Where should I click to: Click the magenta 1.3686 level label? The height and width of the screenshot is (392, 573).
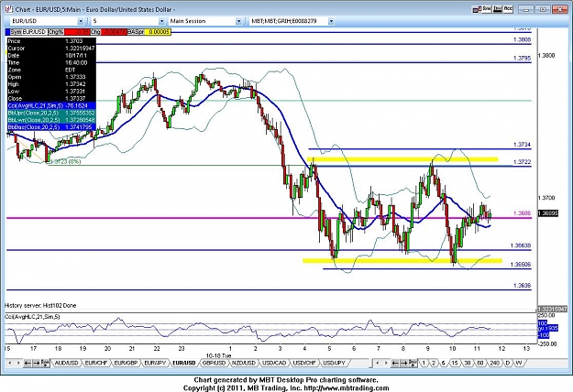[x=522, y=213]
